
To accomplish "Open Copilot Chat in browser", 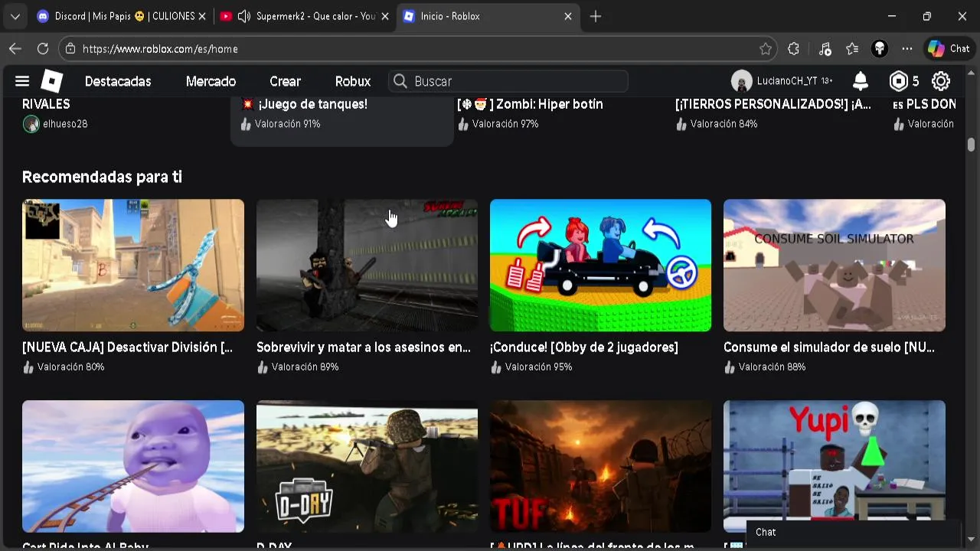I will [949, 49].
